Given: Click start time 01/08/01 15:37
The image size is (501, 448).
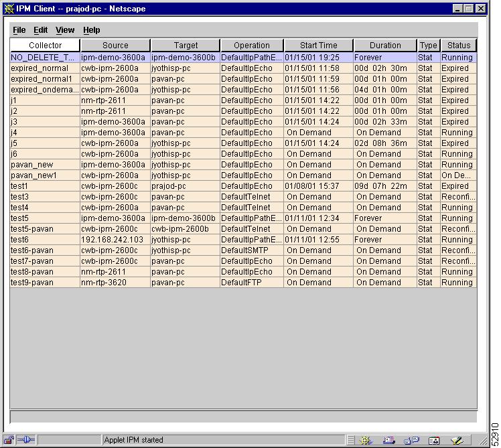Looking at the screenshot, I should (x=319, y=186).
